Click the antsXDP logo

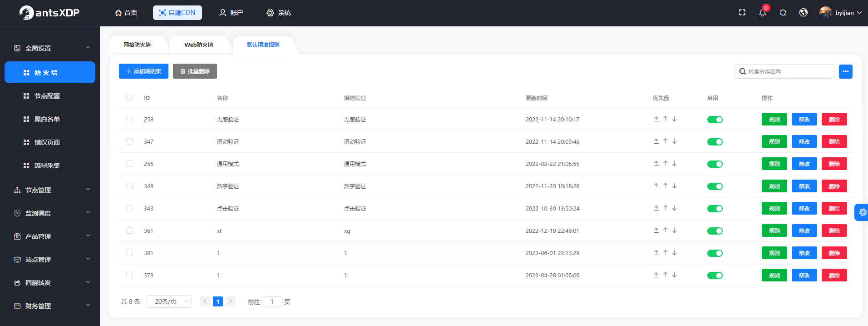49,13
